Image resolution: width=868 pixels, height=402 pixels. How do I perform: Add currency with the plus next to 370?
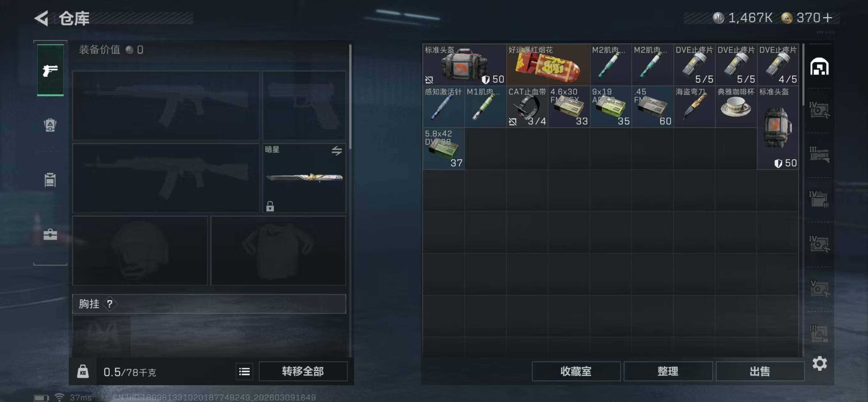(x=827, y=18)
